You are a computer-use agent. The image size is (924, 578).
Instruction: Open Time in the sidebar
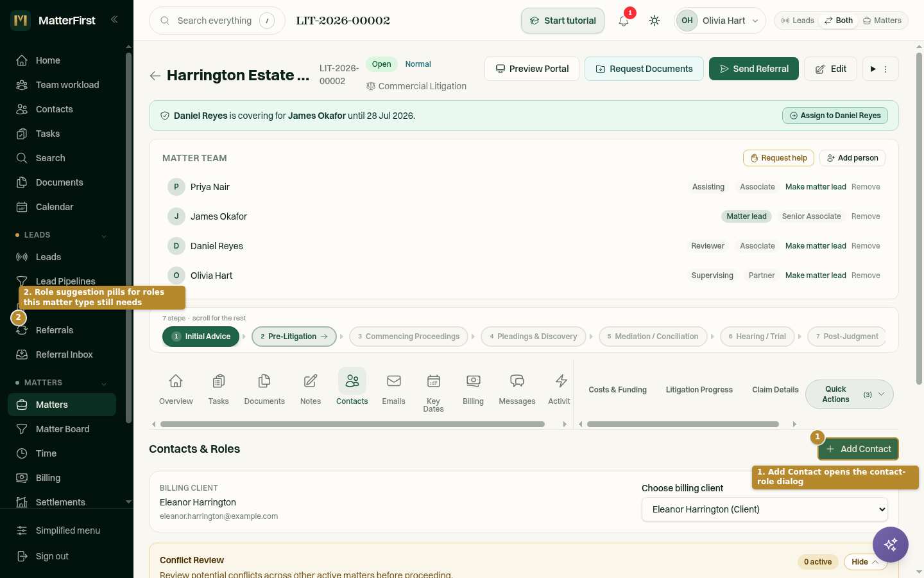[x=62, y=453]
